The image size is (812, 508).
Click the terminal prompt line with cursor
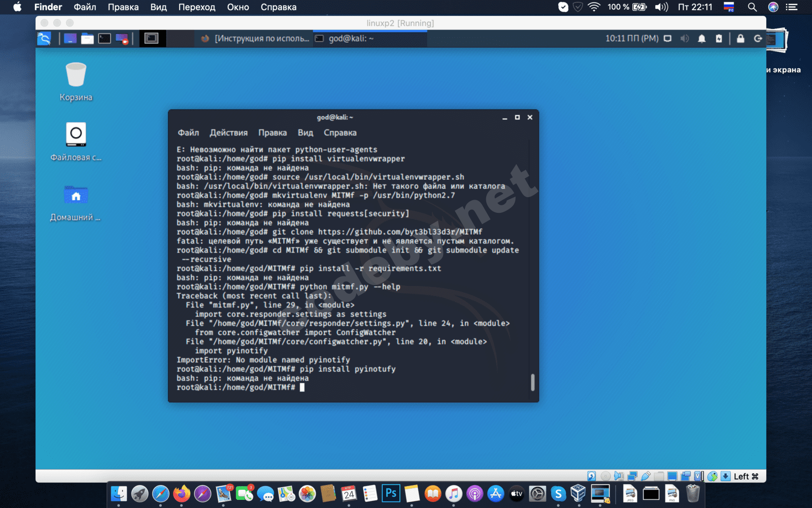point(241,388)
